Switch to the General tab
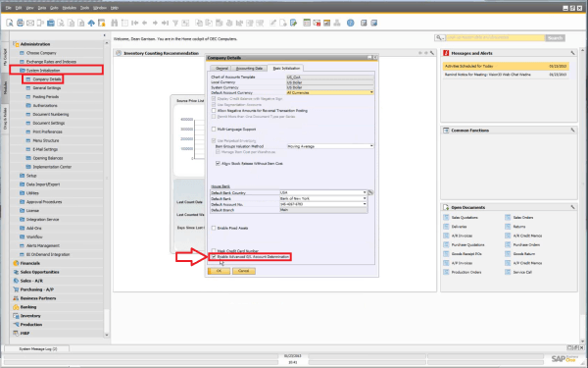 [221, 68]
